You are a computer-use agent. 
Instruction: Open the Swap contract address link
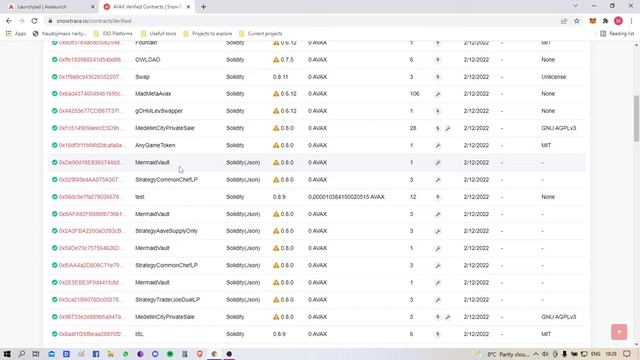tap(90, 77)
